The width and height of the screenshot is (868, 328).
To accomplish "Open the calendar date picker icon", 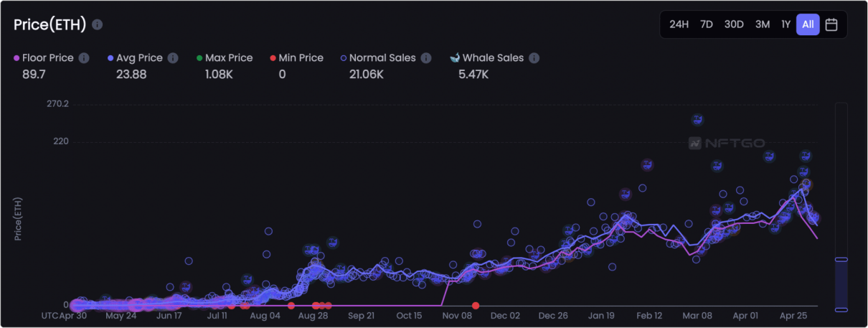I will [831, 24].
